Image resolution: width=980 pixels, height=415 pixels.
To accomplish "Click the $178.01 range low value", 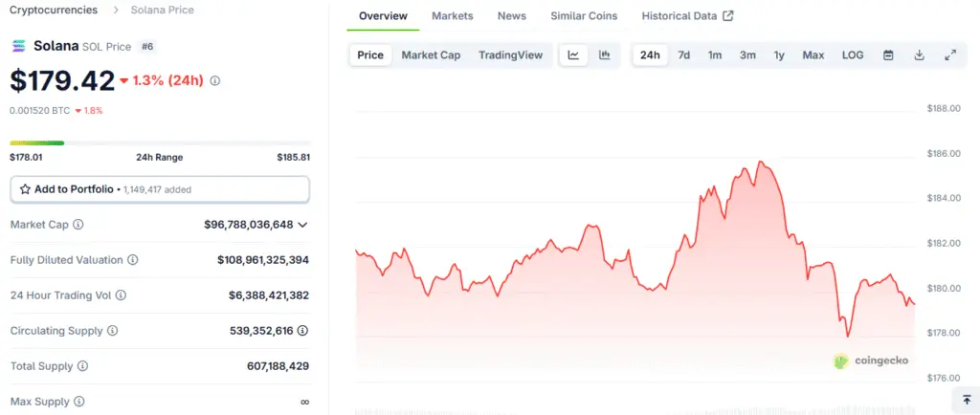I will (x=26, y=157).
